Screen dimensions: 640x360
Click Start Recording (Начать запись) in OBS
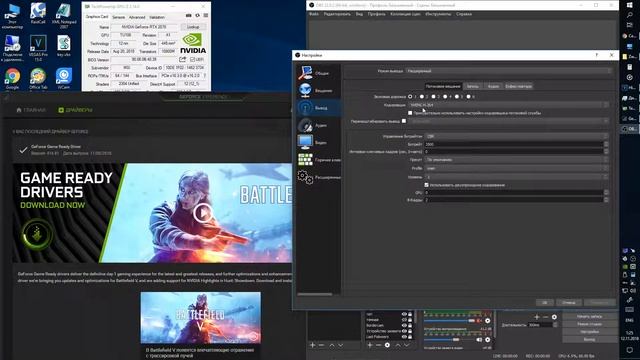coord(589,316)
